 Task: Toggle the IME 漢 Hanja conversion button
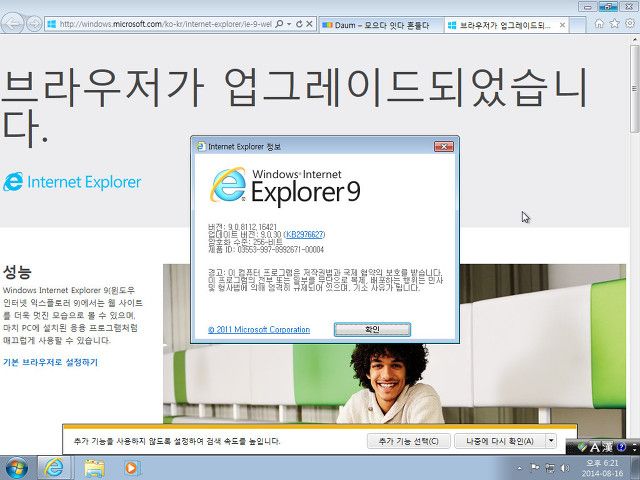click(x=607, y=447)
